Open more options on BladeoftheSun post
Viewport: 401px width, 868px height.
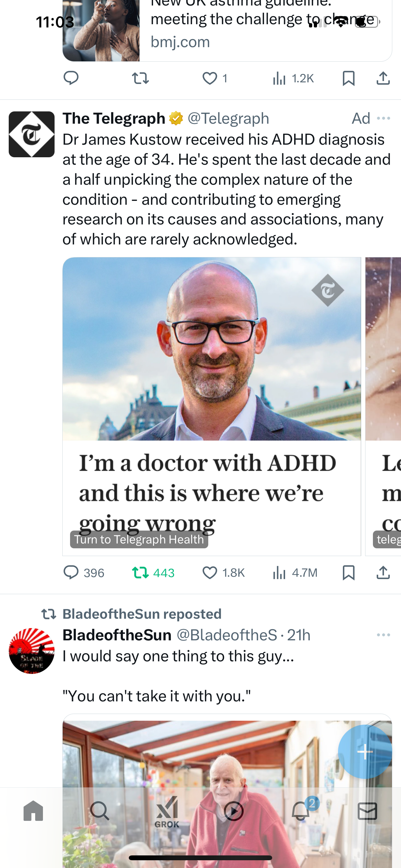(x=384, y=635)
